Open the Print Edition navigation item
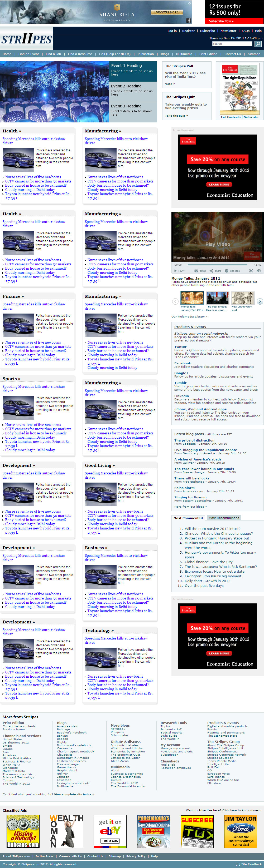The width and height of the screenshot is (264, 868). pyautogui.click(x=208, y=54)
